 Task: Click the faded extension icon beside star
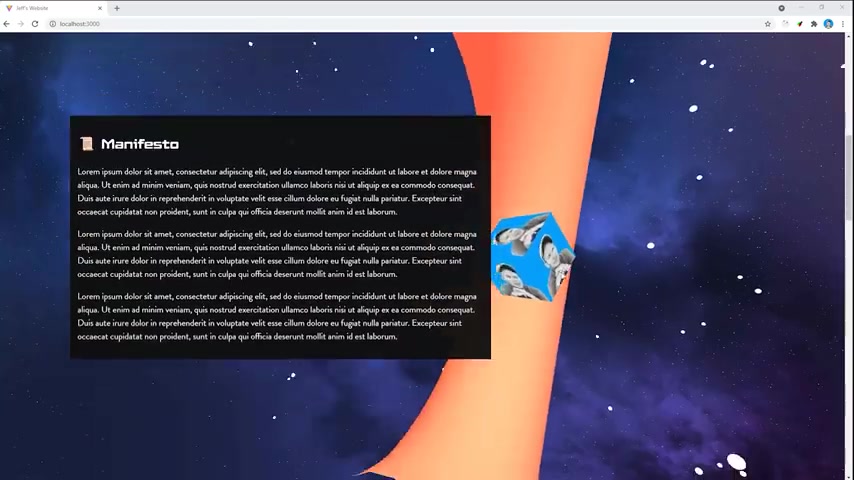[785, 24]
